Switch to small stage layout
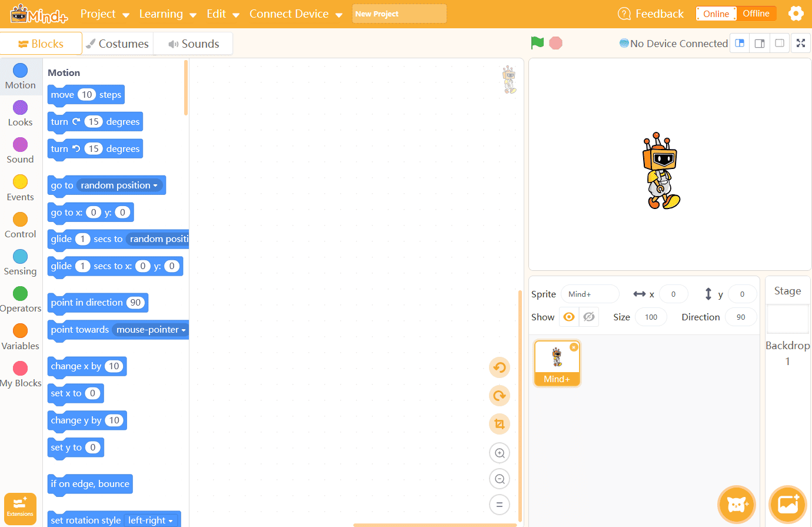812x527 pixels. [x=740, y=43]
